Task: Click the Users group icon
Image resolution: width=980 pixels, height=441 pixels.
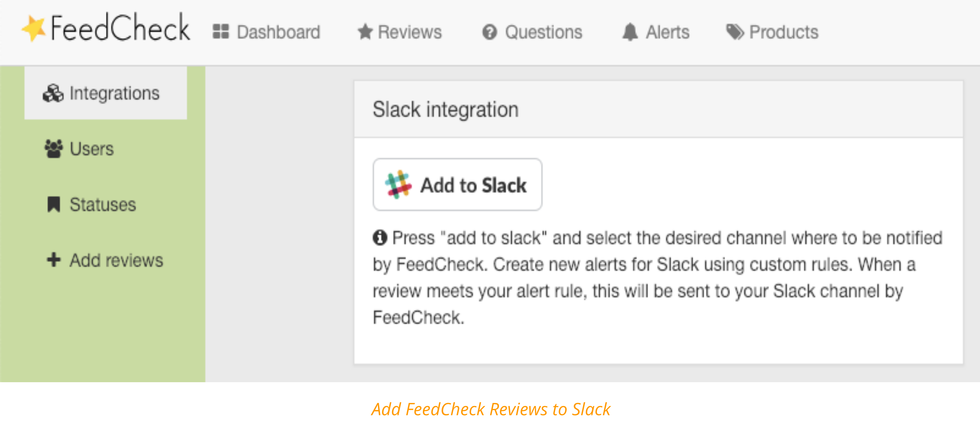Action: pos(54,149)
